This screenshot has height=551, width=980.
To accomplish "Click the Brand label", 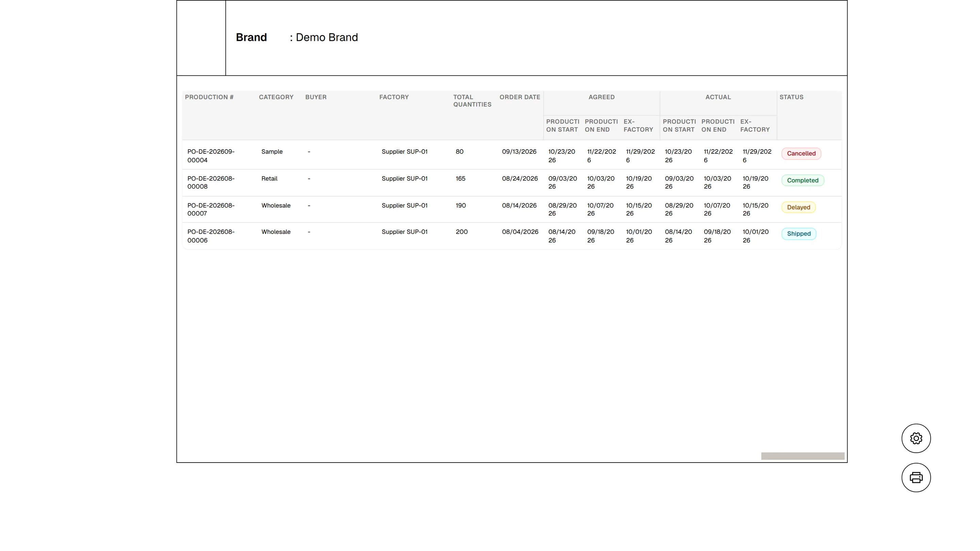I will tap(251, 37).
